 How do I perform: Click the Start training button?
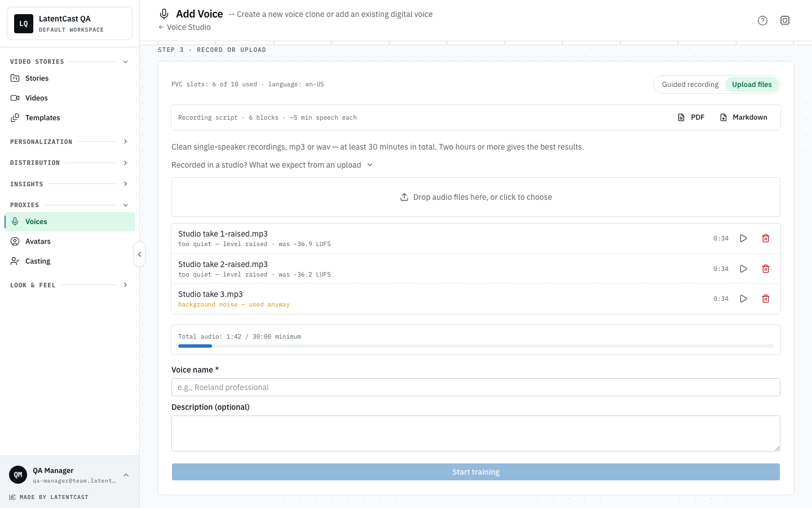(476, 472)
